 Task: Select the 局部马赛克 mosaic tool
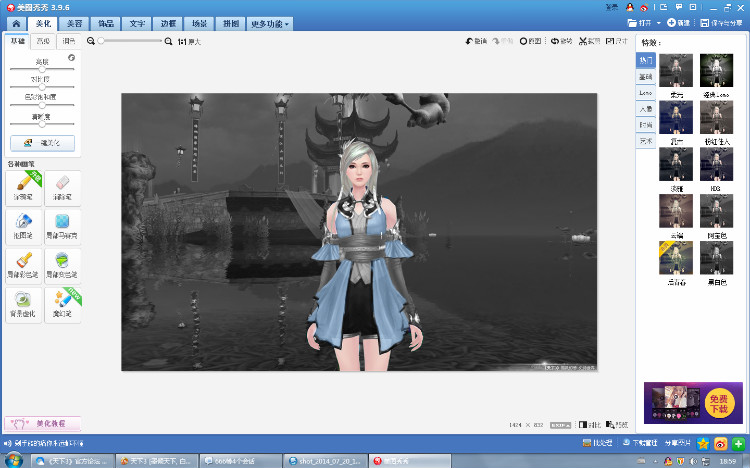63,227
